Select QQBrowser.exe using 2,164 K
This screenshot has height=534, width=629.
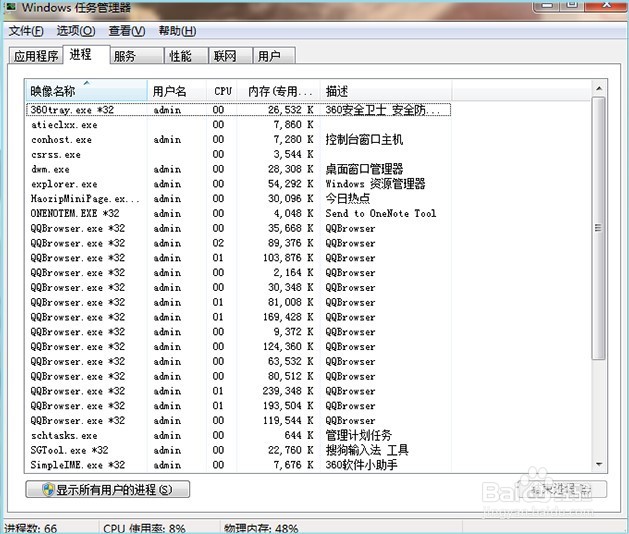(x=238, y=273)
